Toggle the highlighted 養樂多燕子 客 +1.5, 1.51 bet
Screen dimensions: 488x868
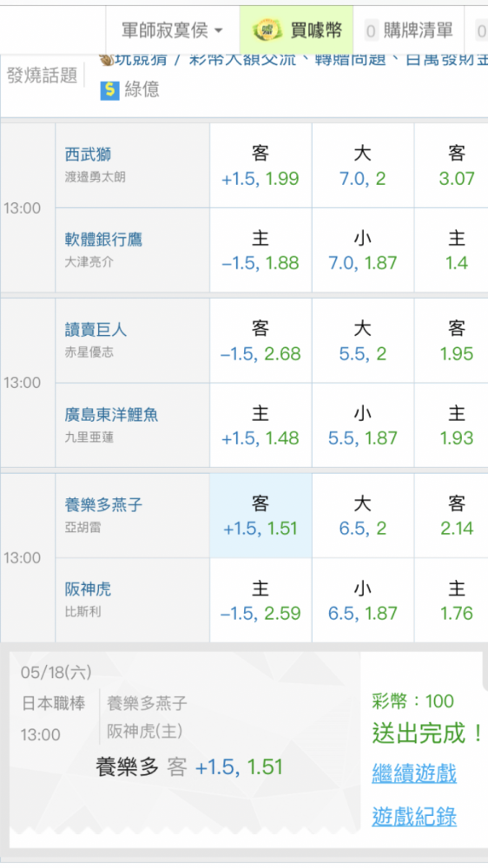pos(260,516)
